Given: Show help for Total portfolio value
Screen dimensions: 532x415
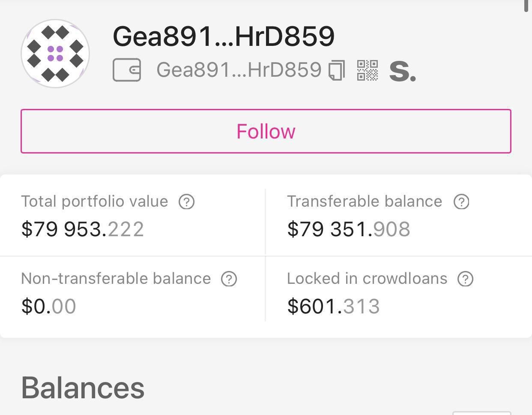Looking at the screenshot, I should pos(186,201).
